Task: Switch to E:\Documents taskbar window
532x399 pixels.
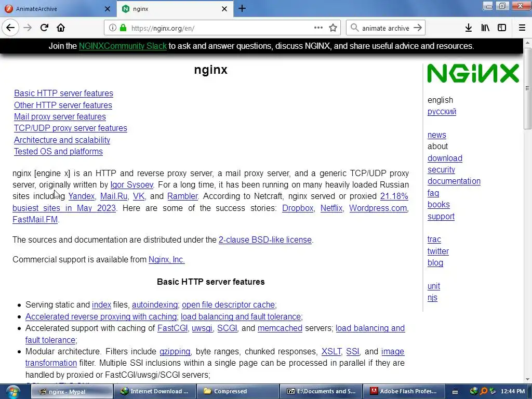Action: (x=321, y=391)
